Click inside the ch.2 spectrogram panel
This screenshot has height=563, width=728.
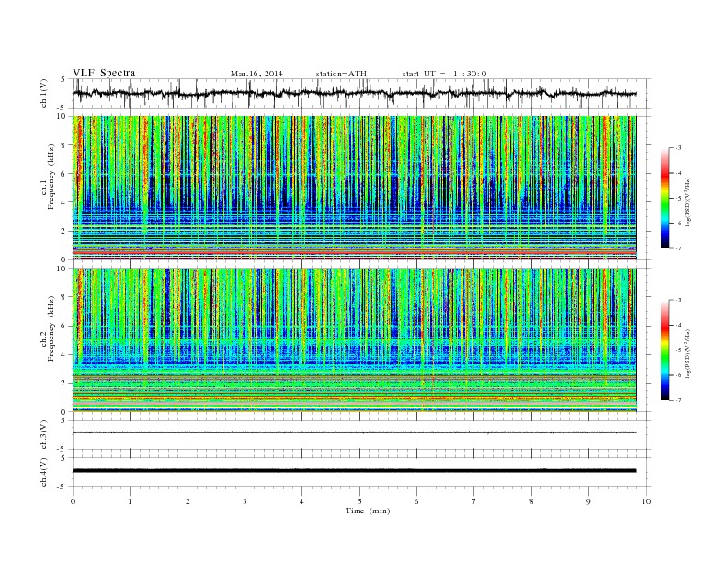point(354,340)
